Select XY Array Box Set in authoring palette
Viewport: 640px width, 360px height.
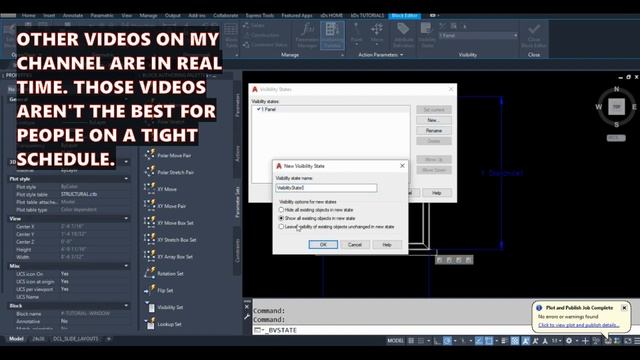[x=169, y=256]
